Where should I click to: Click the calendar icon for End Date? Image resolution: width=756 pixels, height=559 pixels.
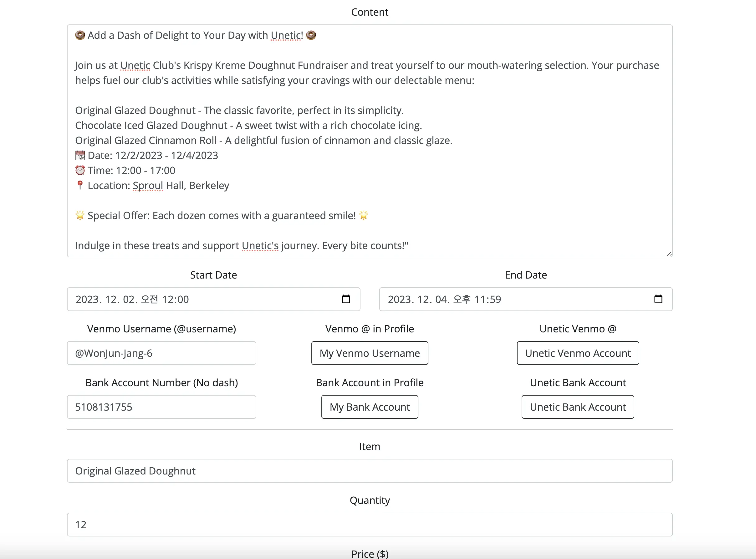[x=658, y=299]
